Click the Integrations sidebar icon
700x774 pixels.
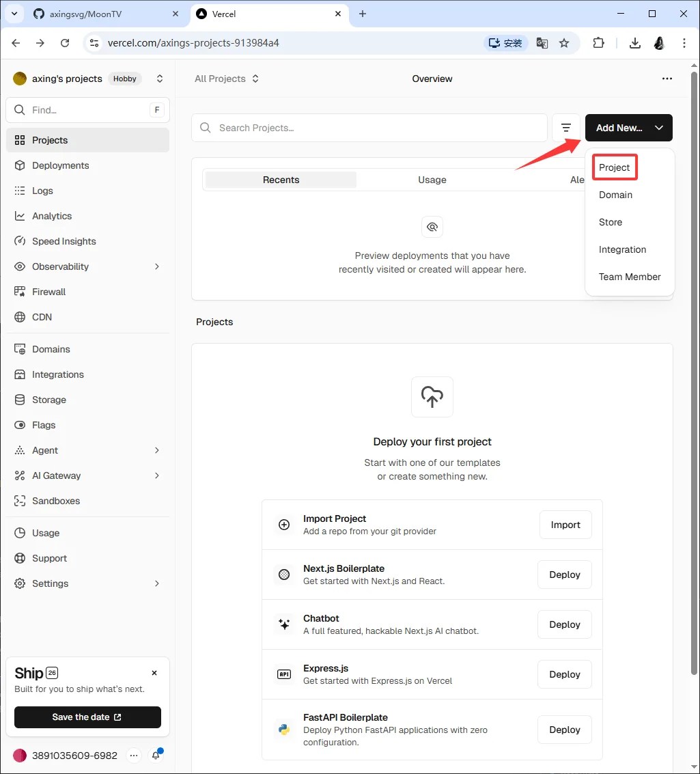pyautogui.click(x=20, y=374)
